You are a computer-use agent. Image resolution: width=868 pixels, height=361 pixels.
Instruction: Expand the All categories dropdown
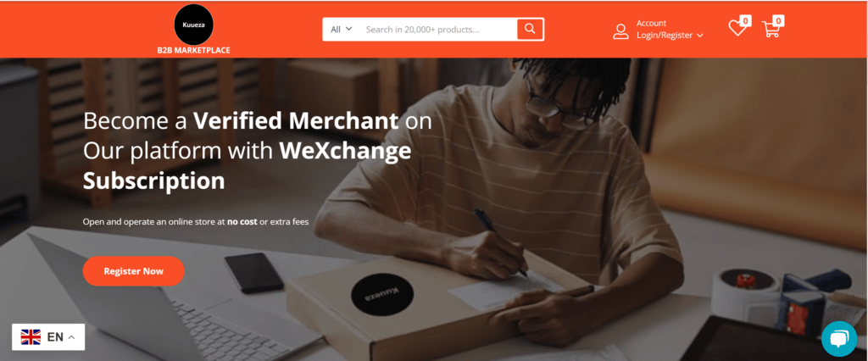342,30
